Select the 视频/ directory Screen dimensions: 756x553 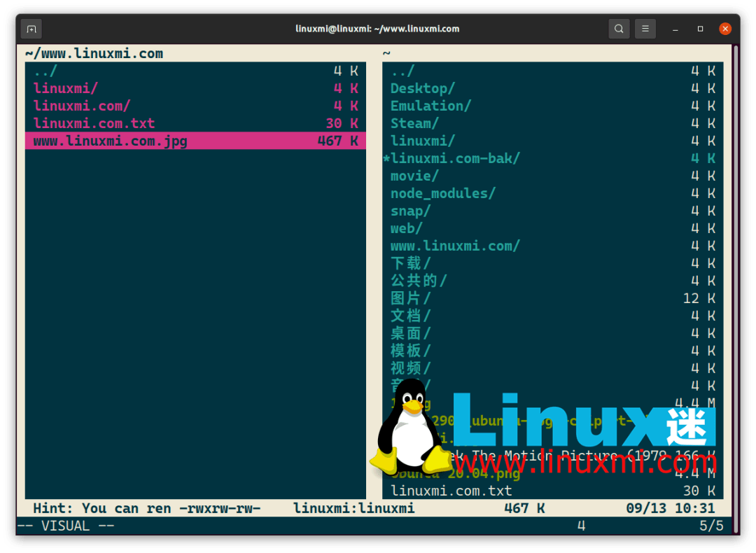(x=552, y=368)
